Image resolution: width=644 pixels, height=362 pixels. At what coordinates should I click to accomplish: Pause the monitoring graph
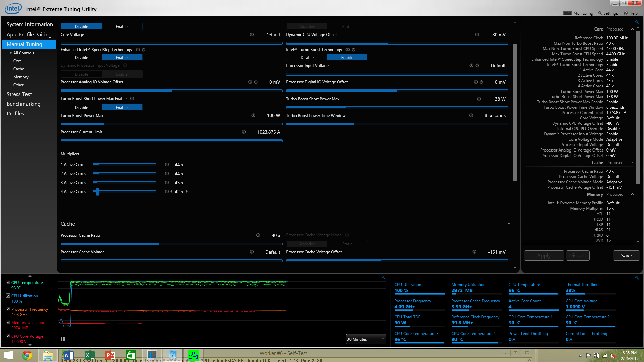(63, 339)
